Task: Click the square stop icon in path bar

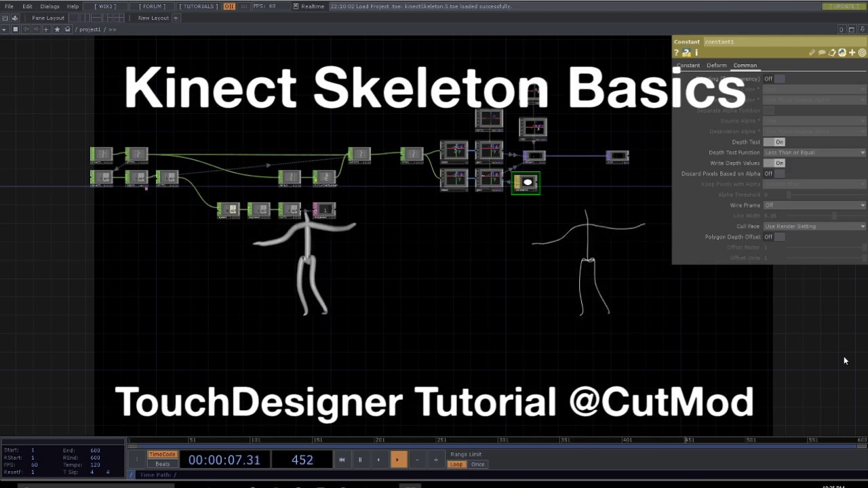Action: [16, 29]
